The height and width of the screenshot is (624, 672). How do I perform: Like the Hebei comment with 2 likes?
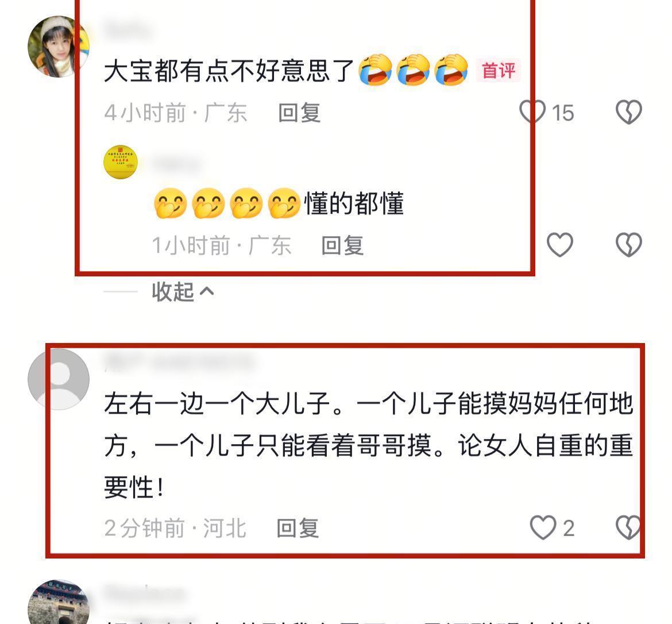pyautogui.click(x=543, y=527)
